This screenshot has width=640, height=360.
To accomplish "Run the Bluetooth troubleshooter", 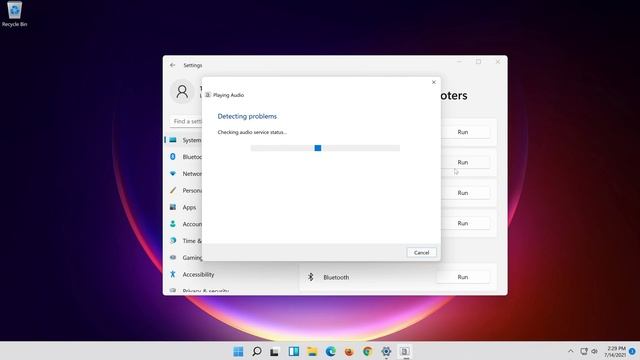I will pyautogui.click(x=462, y=277).
